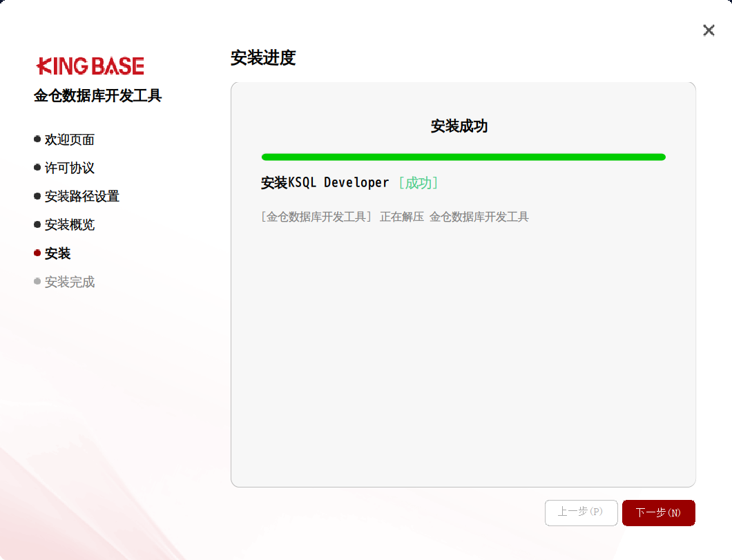Click the 下一步(N) button
The height and width of the screenshot is (560, 732).
click(658, 512)
